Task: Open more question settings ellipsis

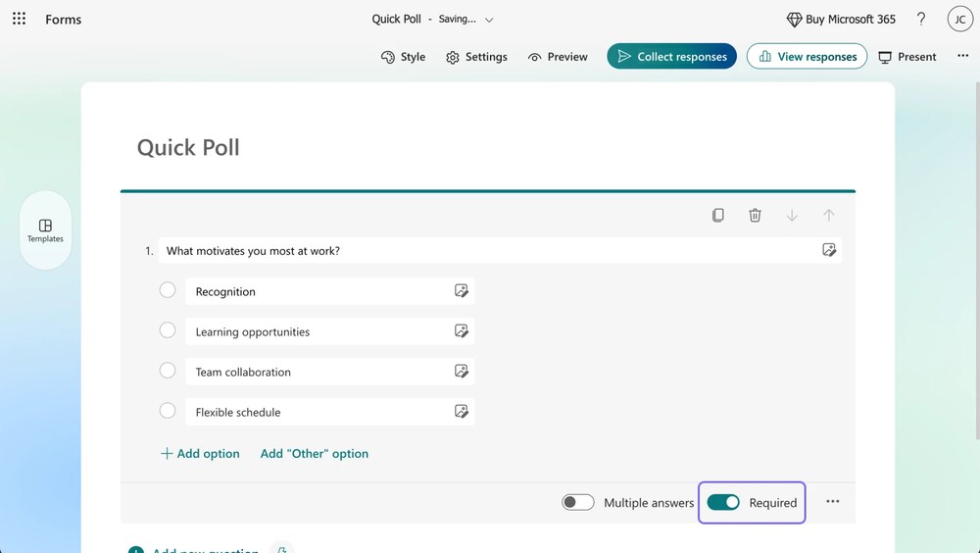Action: [833, 501]
